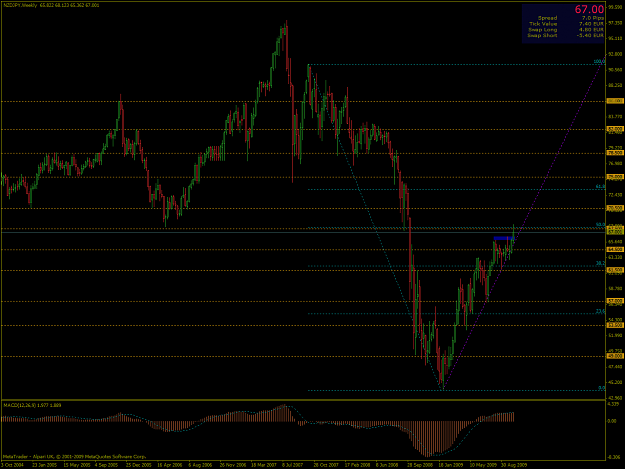Click the 28 Oct 2007 date label
Viewport: 625px width, 469px height.
pos(326,465)
